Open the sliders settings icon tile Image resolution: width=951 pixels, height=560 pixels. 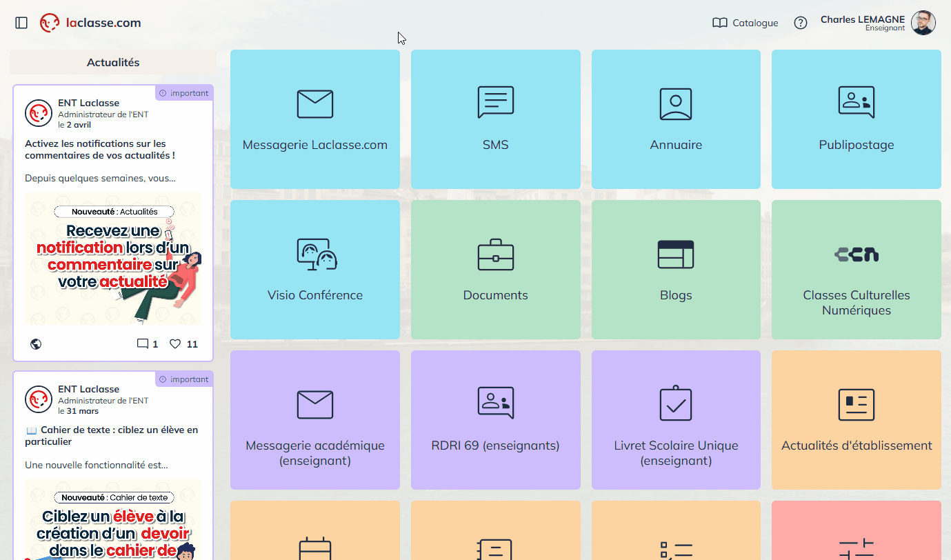coord(857,550)
